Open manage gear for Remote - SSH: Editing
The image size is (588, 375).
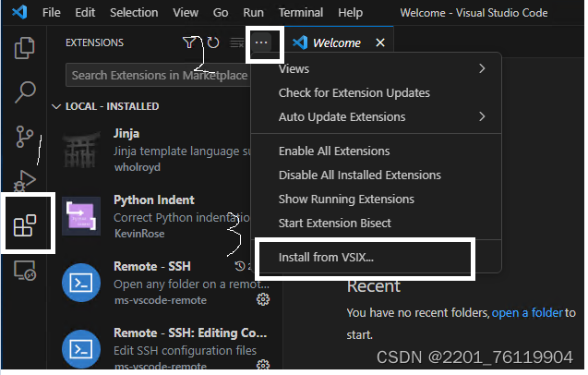coord(263,365)
